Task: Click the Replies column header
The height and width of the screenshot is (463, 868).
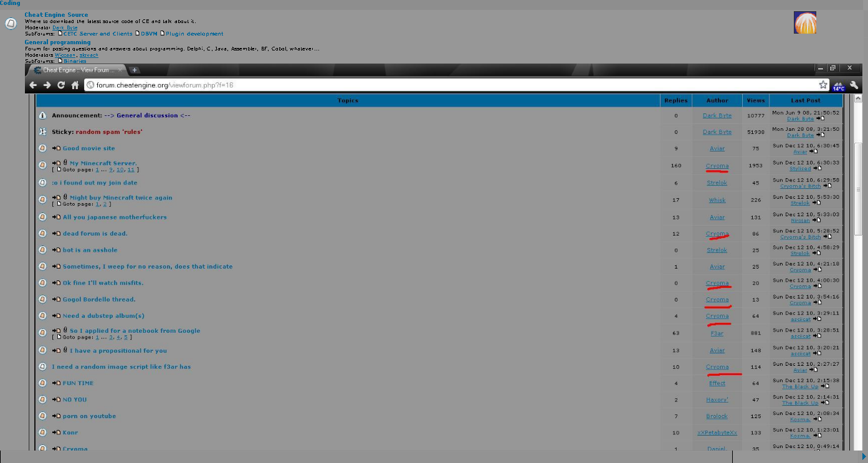Action: tap(676, 100)
